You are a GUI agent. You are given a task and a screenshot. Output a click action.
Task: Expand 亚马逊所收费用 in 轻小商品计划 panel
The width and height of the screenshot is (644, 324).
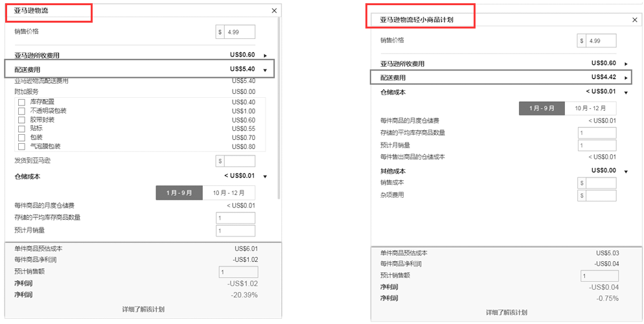click(626, 64)
